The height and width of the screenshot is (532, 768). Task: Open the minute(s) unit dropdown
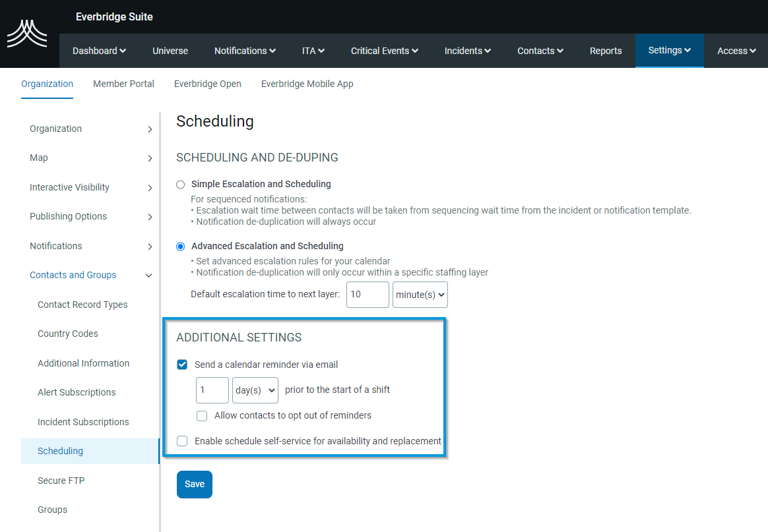click(x=420, y=295)
